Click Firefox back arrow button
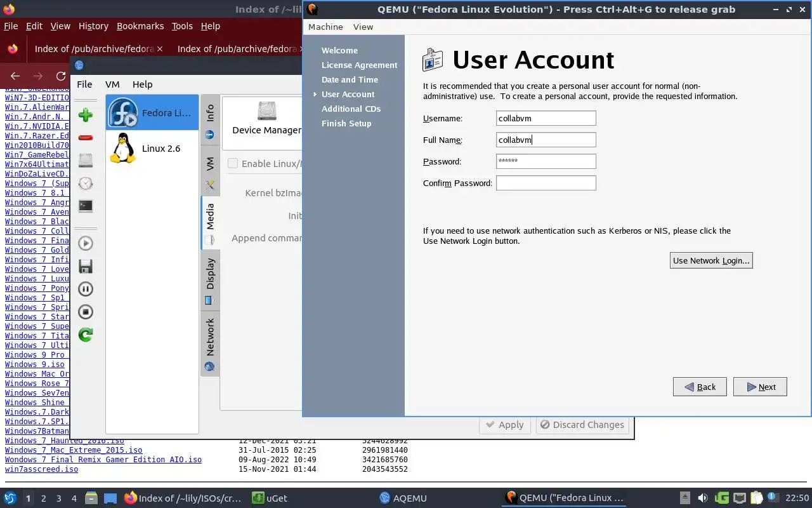Image resolution: width=812 pixels, height=508 pixels. 15,76
